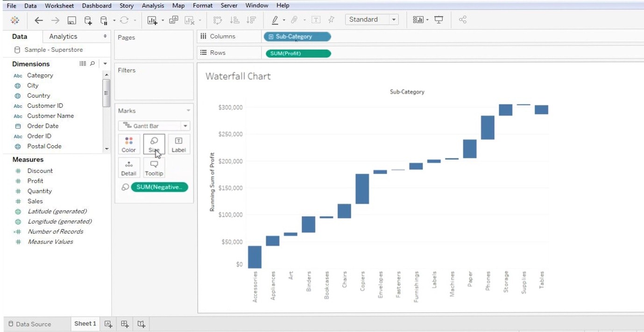The height and width of the screenshot is (332, 644).
Task: Duplicate sheet toolbar icon
Action: tap(174, 20)
